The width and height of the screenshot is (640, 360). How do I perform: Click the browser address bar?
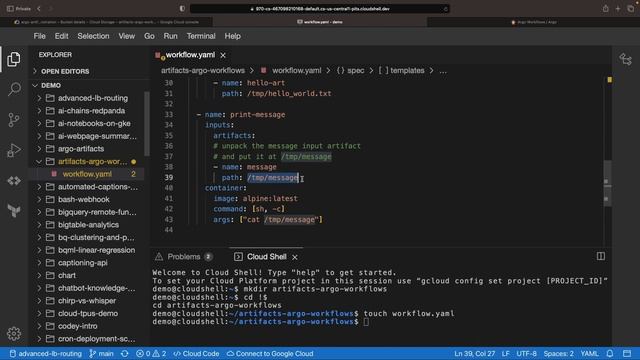pyautogui.click(x=319, y=9)
